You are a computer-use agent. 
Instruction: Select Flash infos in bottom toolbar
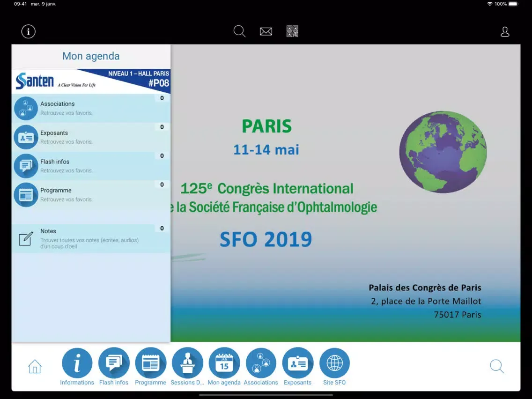coord(114,364)
